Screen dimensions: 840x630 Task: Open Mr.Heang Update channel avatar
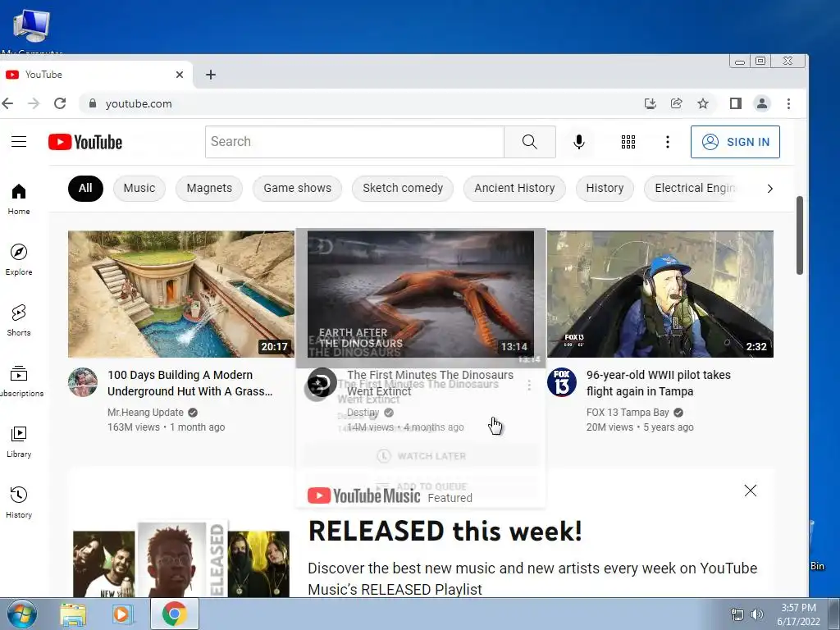(83, 382)
